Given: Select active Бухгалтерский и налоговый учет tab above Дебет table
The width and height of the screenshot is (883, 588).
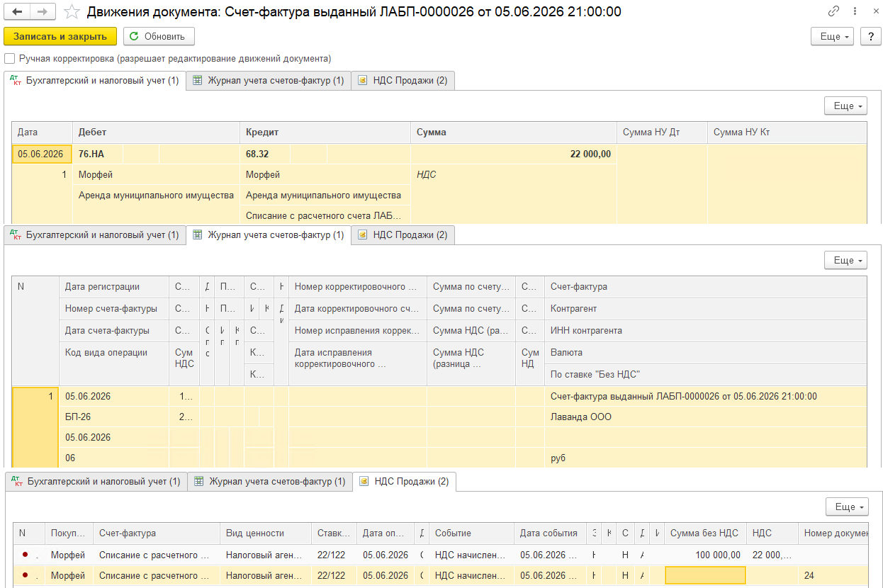Looking at the screenshot, I should [x=95, y=81].
